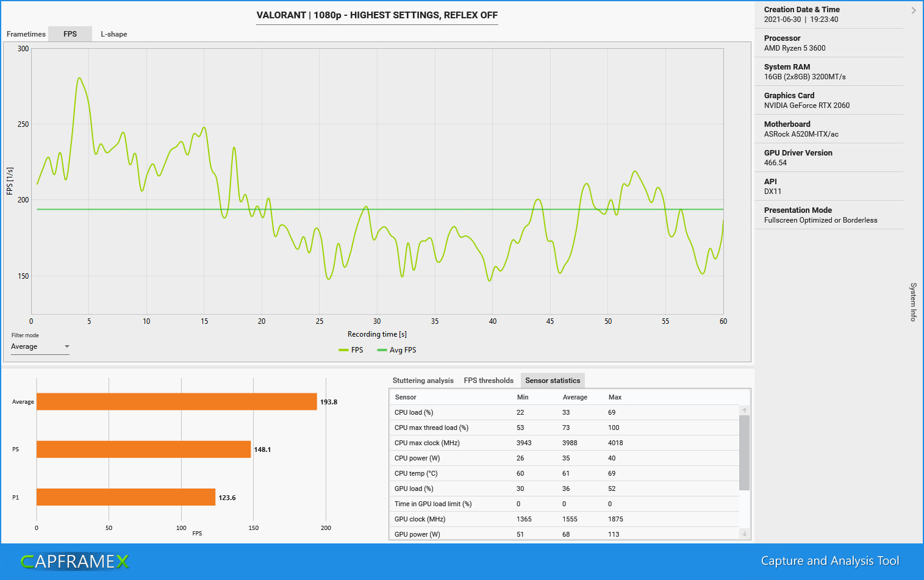Click the Average column header
The height and width of the screenshot is (580, 924).
575,397
